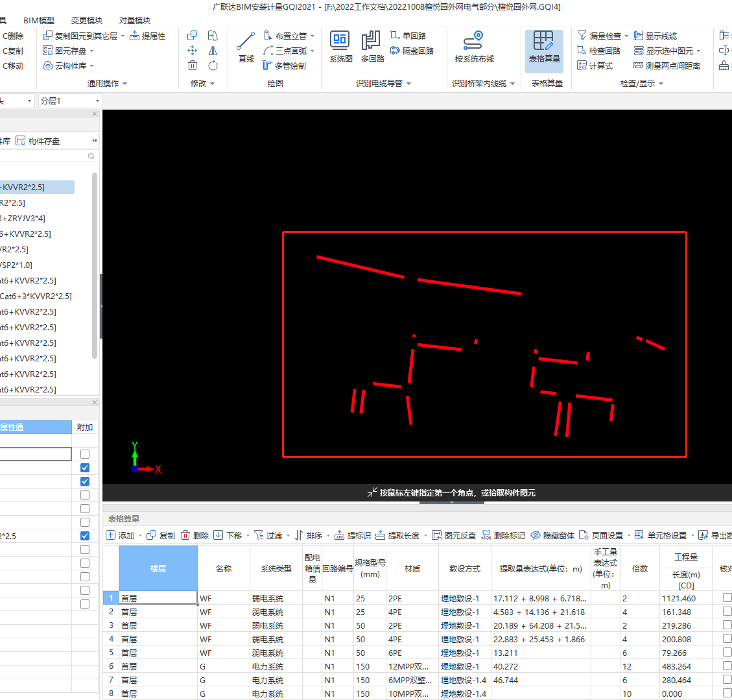Select 单回路 single circuit tool
This screenshot has height=700, width=732.
[408, 36]
